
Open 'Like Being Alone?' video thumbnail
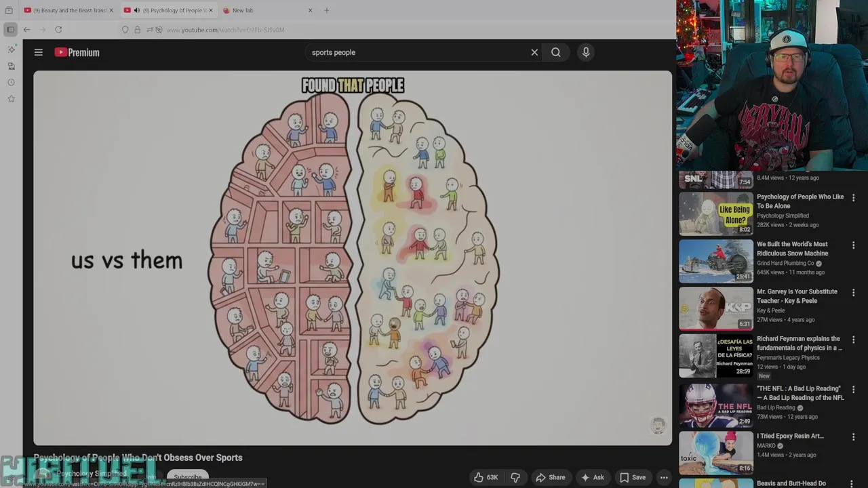click(716, 213)
